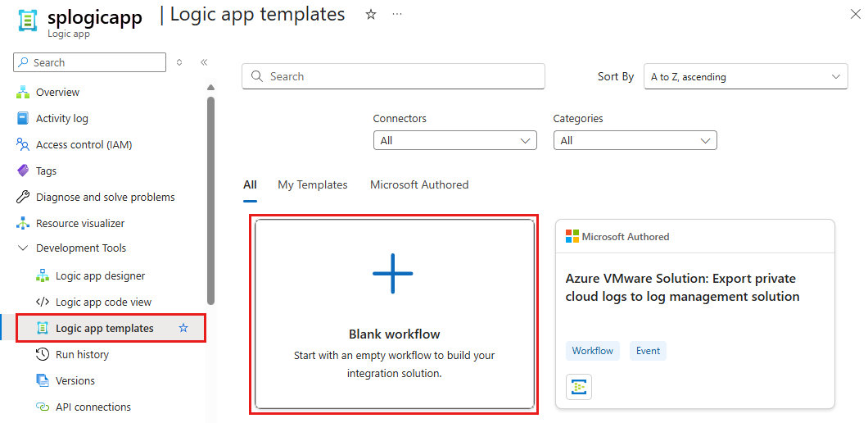Screen dimensions: 868x423
Task: Click in the templates Search field
Action: coord(393,76)
